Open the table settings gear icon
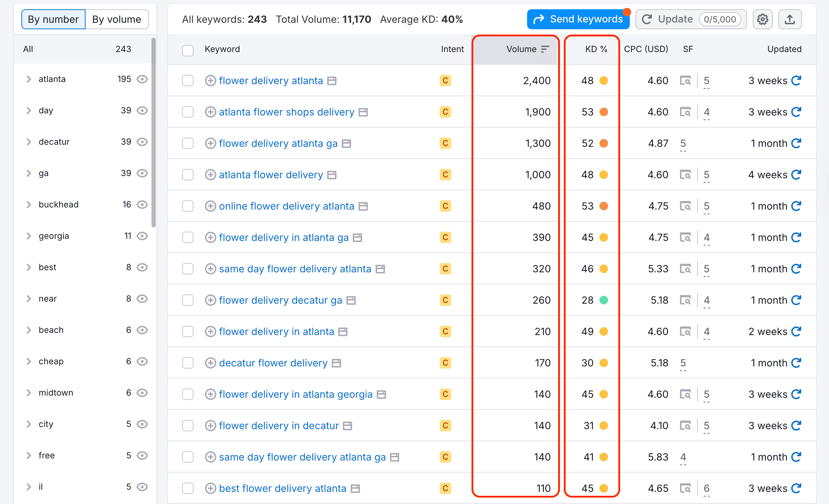Screen dimensions: 829x504 pos(762,19)
